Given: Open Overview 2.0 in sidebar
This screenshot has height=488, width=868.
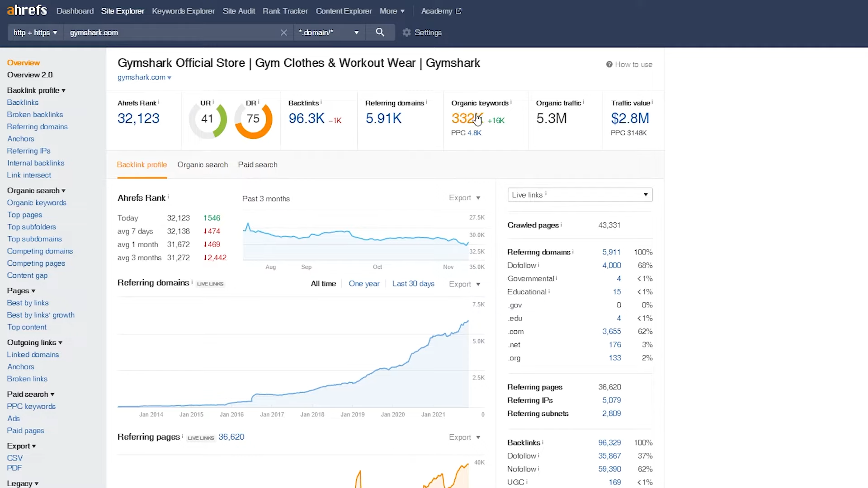Looking at the screenshot, I should (30, 75).
